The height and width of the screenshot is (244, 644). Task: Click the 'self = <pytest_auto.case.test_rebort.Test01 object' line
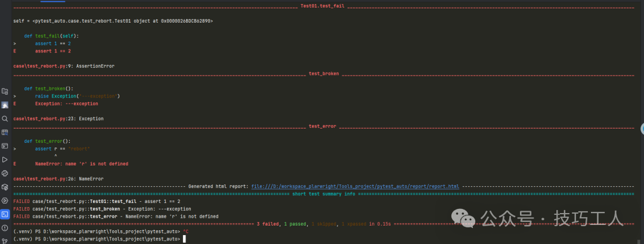[x=113, y=20]
